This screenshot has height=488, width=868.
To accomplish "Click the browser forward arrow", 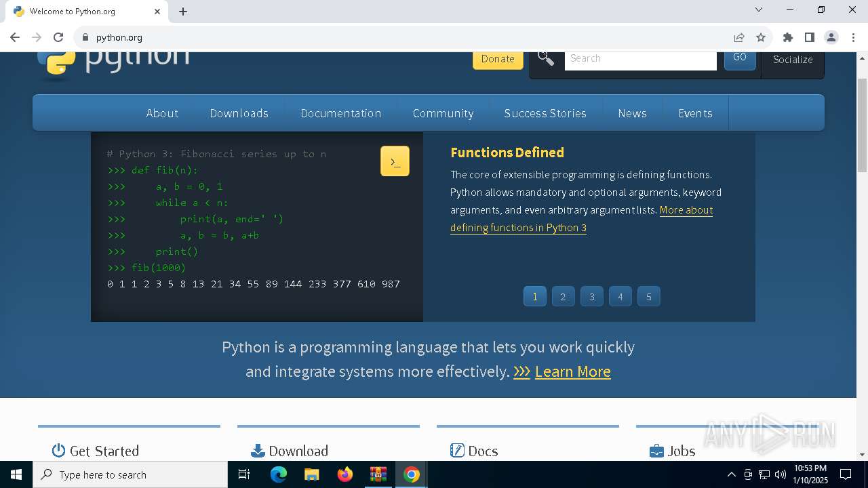I will [37, 37].
